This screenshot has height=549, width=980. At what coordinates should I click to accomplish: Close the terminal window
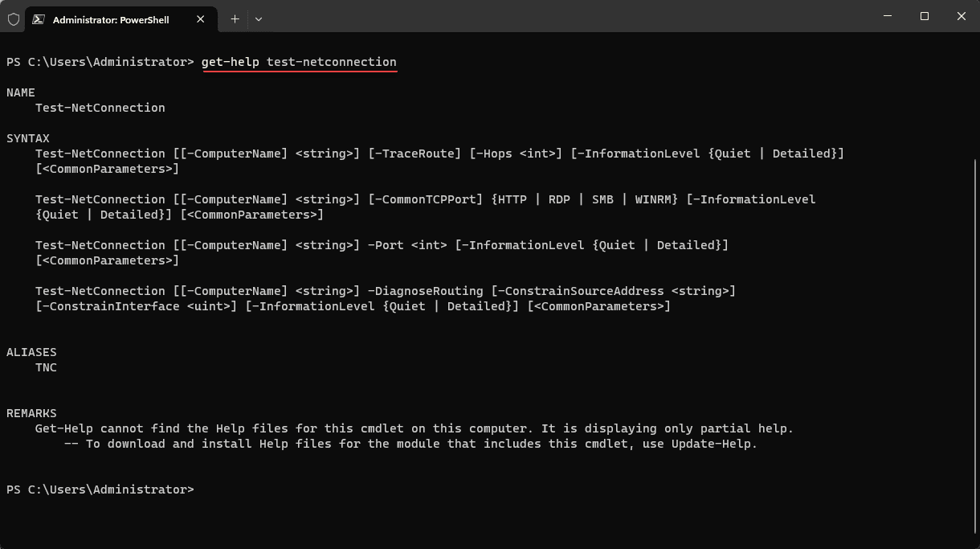pyautogui.click(x=962, y=16)
